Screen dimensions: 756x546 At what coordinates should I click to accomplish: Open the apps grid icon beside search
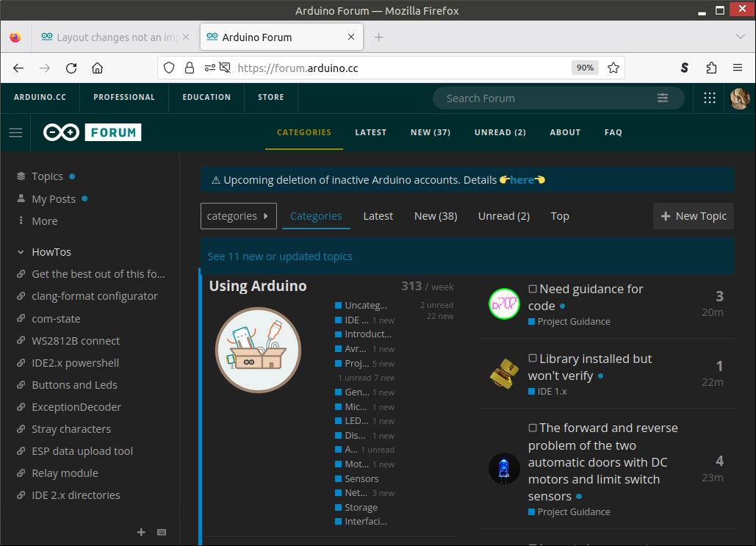(x=709, y=97)
